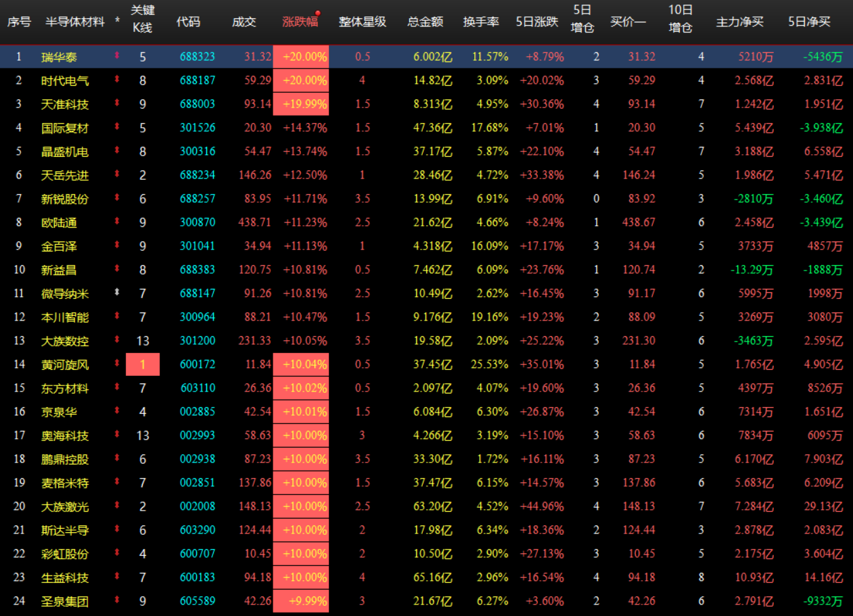Click the red marker icon beside 奥海科技
The image size is (853, 616).
(117, 435)
